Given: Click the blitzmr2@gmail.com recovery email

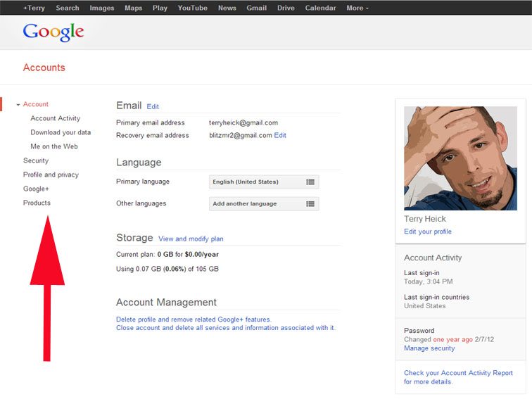Looking at the screenshot, I should coord(241,135).
